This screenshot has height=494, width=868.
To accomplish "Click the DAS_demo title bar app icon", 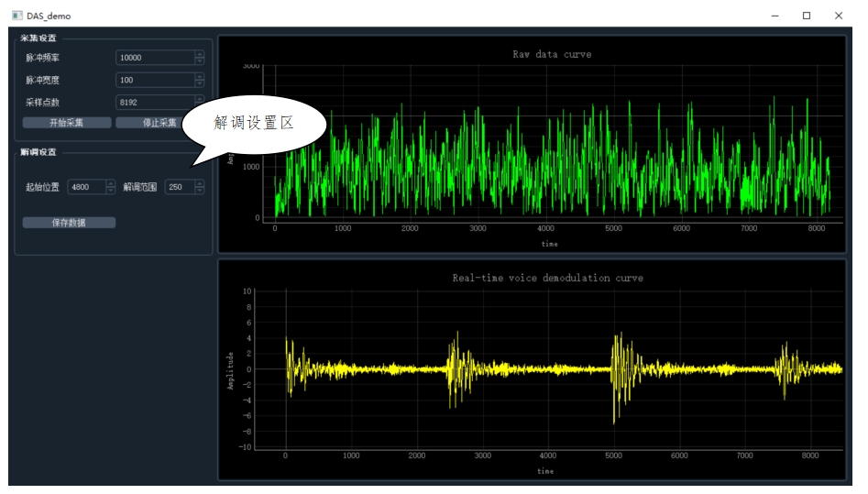I will pyautogui.click(x=16, y=16).
